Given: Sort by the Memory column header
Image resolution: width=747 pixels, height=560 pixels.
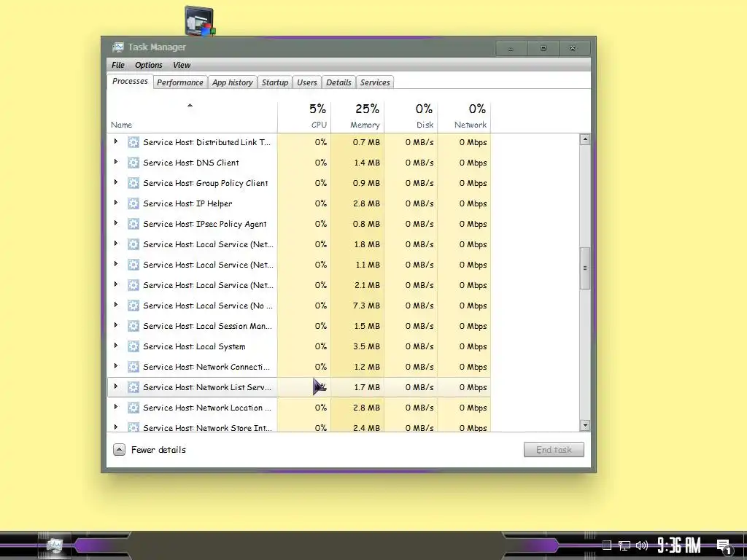Looking at the screenshot, I should pos(357,117).
